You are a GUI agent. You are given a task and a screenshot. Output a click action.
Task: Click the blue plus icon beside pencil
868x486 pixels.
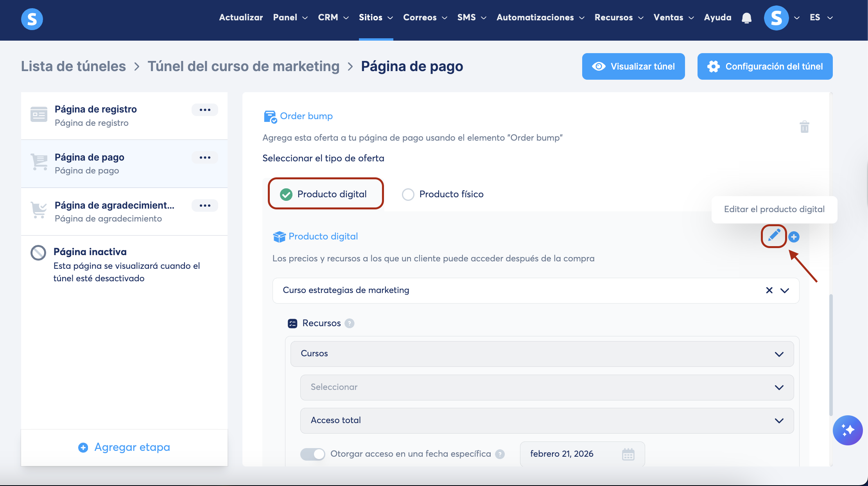(x=794, y=237)
